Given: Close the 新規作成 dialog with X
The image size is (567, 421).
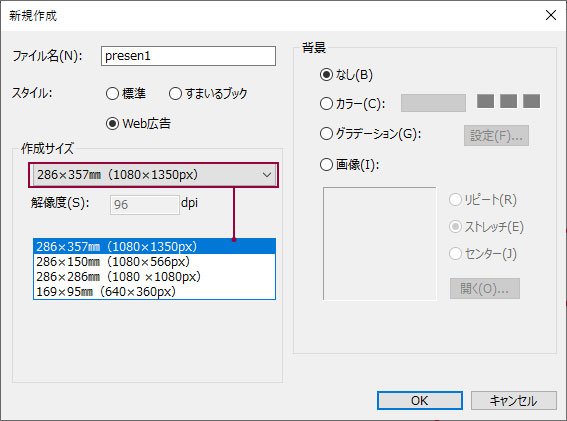Looking at the screenshot, I should pyautogui.click(x=551, y=15).
